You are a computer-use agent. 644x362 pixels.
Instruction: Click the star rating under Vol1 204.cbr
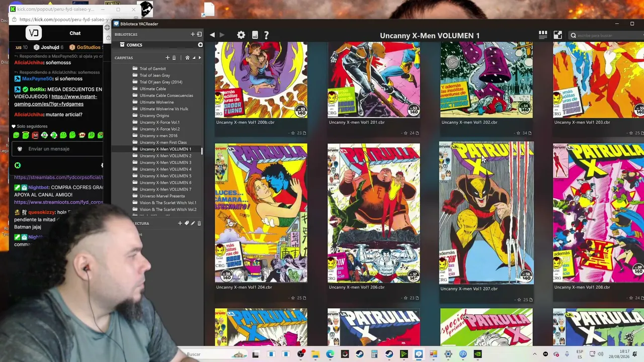point(293,298)
